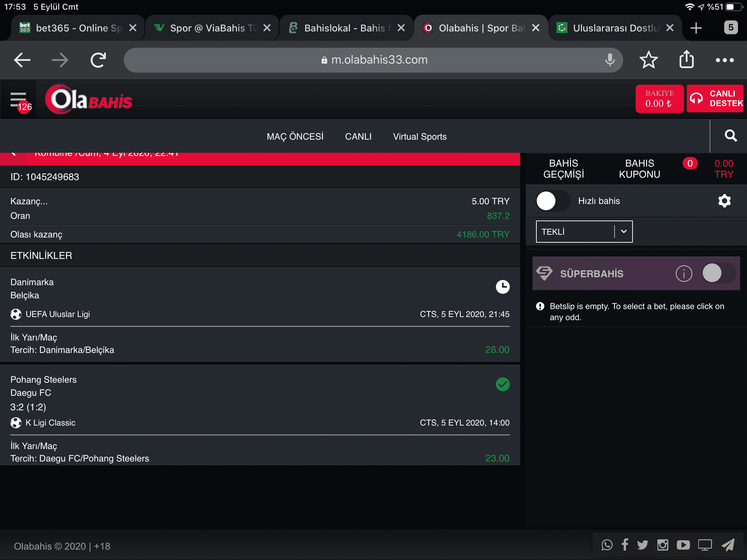Switch to BAHİS GEÇMİŞİ tab
Viewport: 747px width, 560px height.
click(563, 169)
